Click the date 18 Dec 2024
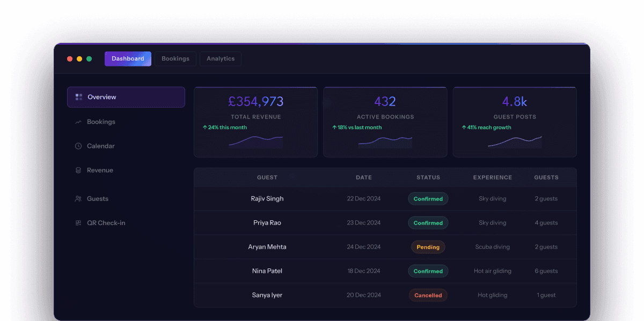The height and width of the screenshot is (321, 644). [364, 271]
